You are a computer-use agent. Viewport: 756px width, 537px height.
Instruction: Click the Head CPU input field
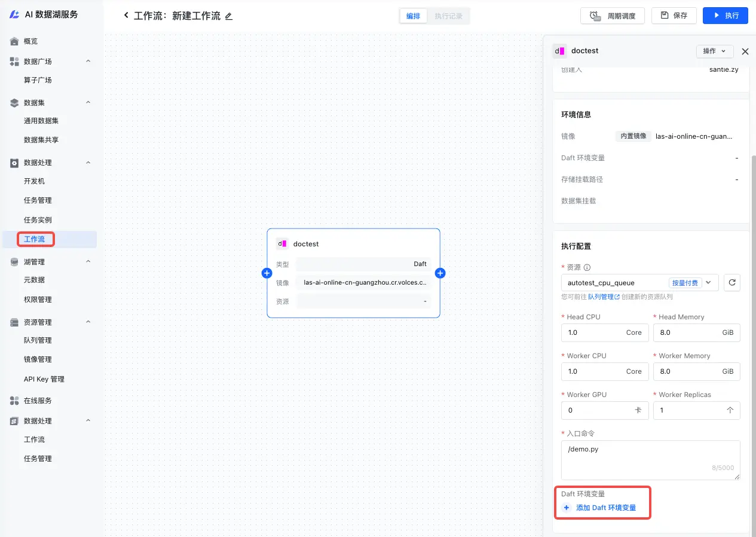pos(605,332)
